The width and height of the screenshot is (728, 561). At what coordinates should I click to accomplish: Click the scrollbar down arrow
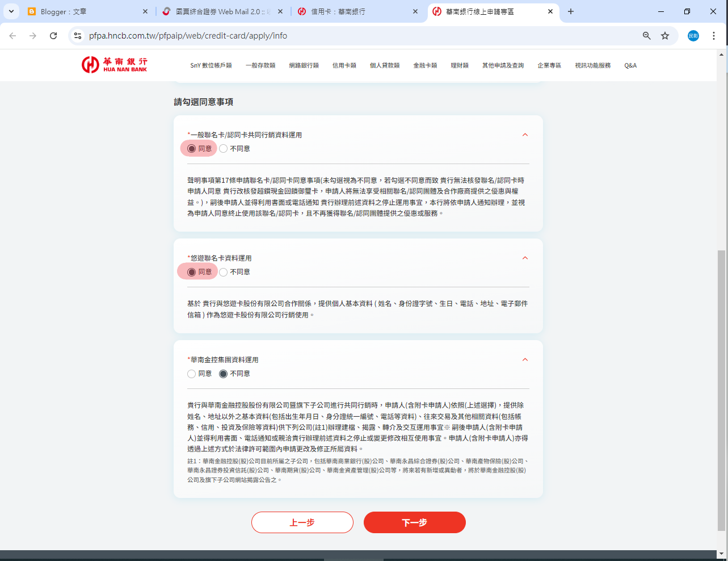tap(722, 554)
